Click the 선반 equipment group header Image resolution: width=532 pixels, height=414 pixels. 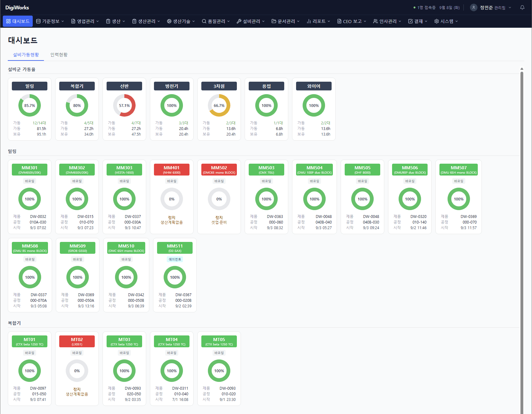[124, 86]
